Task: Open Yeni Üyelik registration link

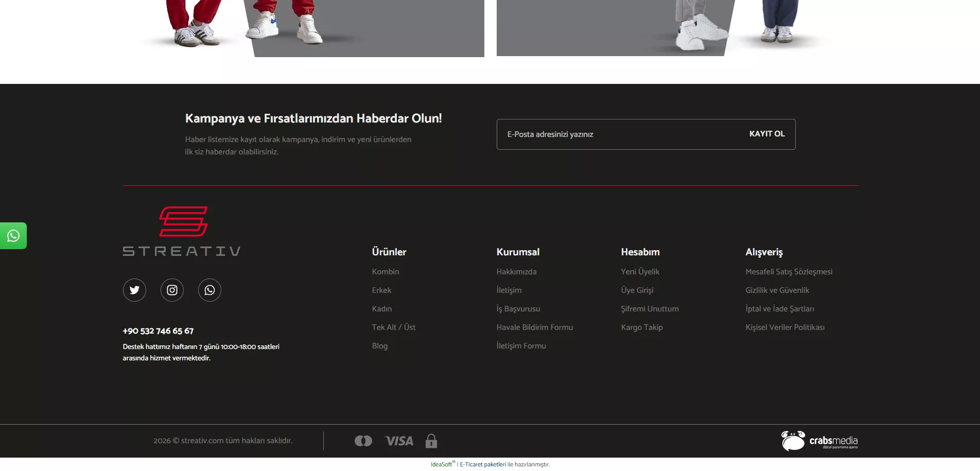Action: 640,272
